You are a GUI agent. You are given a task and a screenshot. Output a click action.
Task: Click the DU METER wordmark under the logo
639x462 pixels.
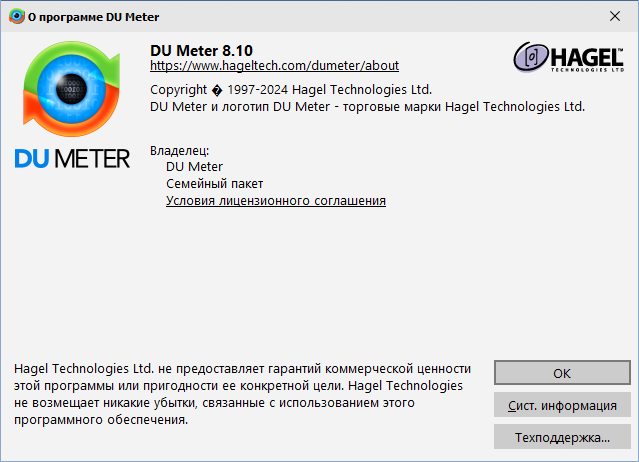[72, 158]
